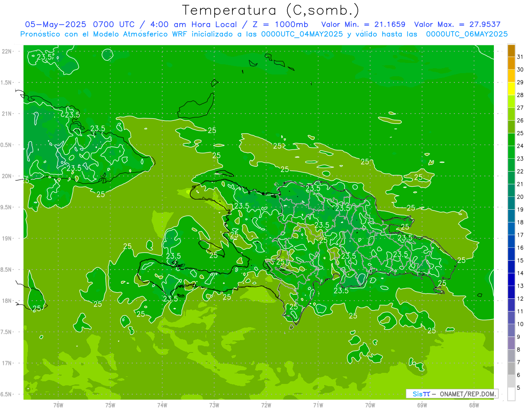The image size is (532, 411).
Task: Select 'Valor Min. = 21.1659' text
Action: (363, 24)
